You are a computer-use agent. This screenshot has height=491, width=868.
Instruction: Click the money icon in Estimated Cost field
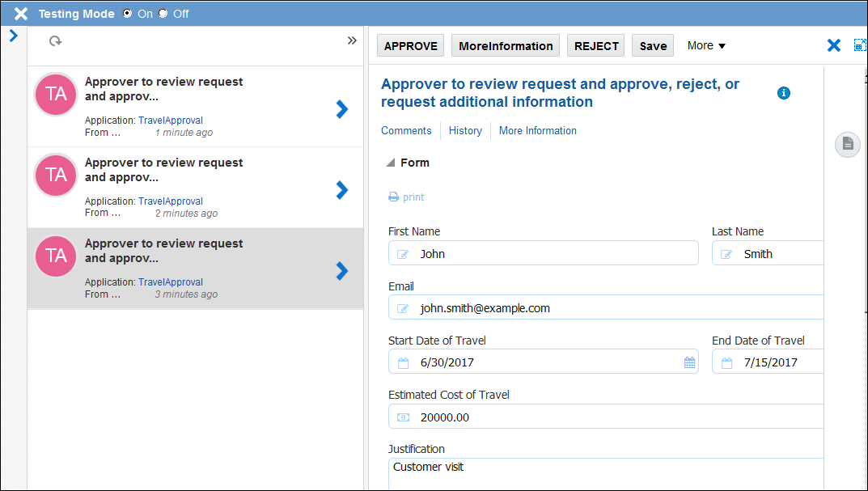tap(403, 417)
